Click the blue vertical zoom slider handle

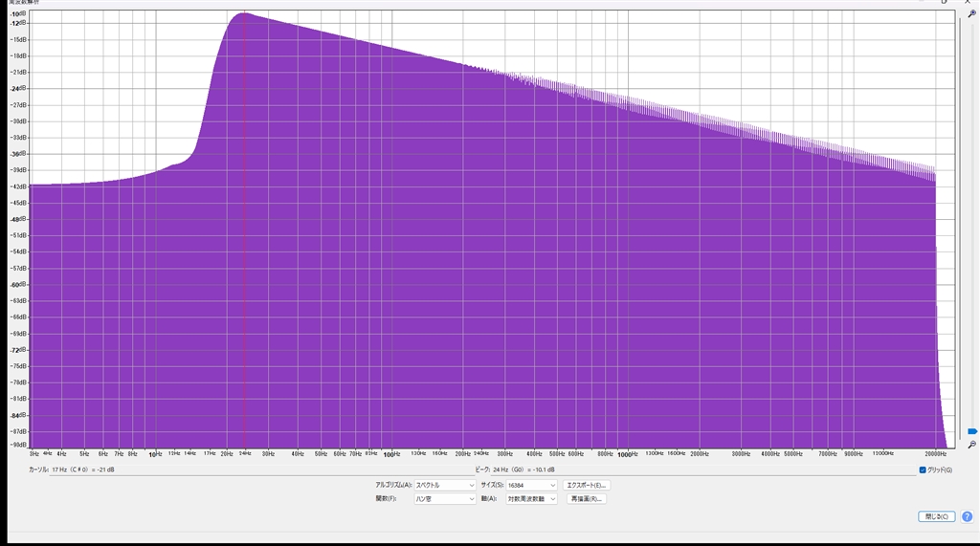click(972, 431)
